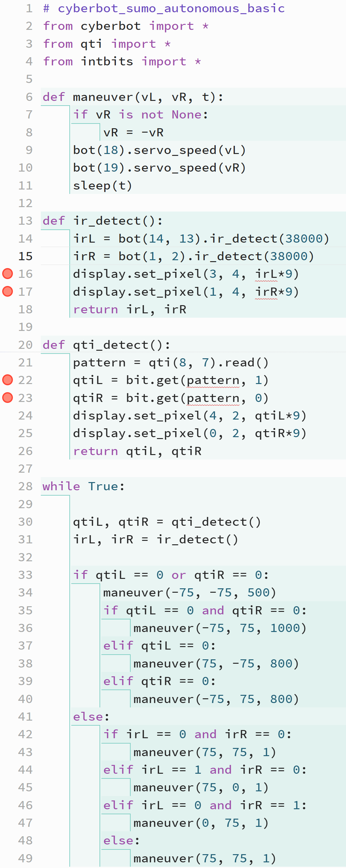Viewport: 346px width, 868px height.
Task: Click the comment cyberbot_sumo_autonomous_basic
Action: 164,8
